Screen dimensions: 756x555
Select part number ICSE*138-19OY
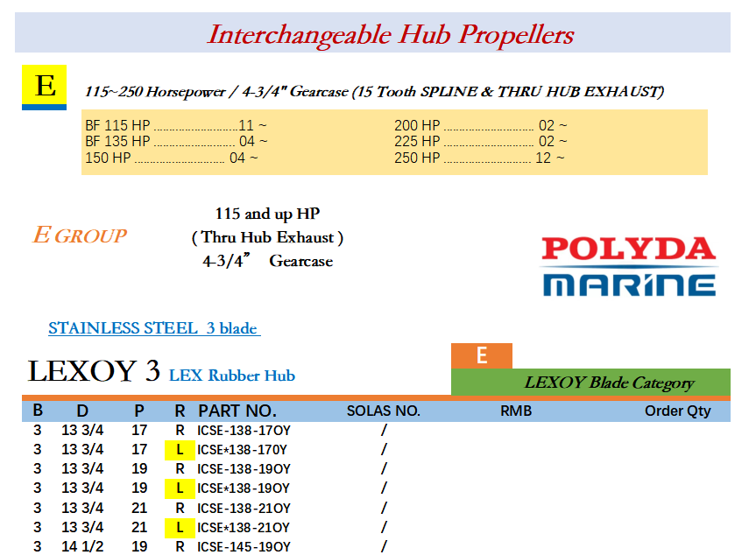(x=244, y=488)
